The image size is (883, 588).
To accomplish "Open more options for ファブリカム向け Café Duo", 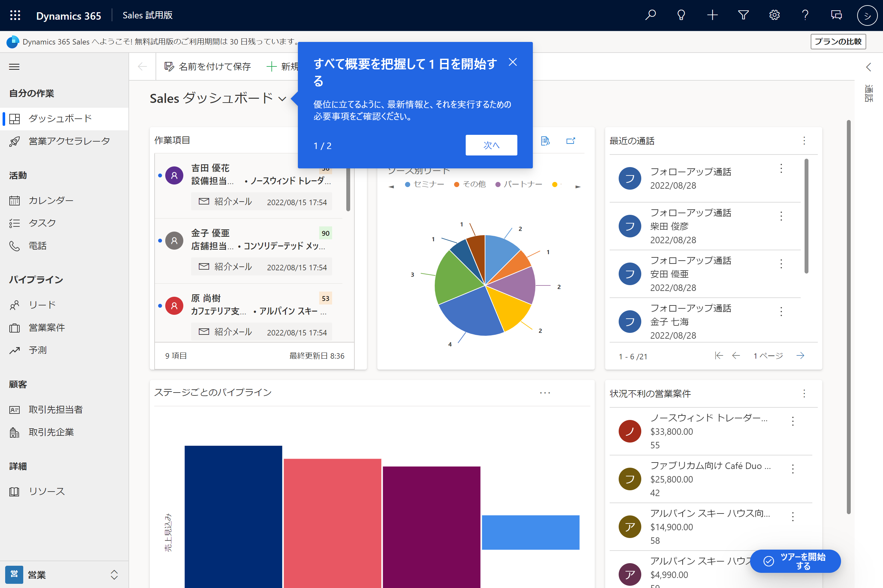I will point(793,469).
